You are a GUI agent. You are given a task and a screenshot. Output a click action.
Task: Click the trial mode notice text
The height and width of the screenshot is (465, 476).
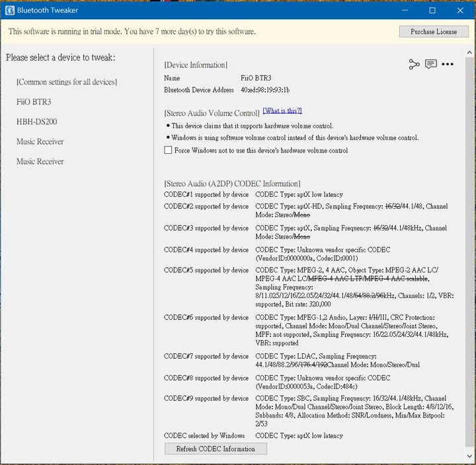point(132,32)
